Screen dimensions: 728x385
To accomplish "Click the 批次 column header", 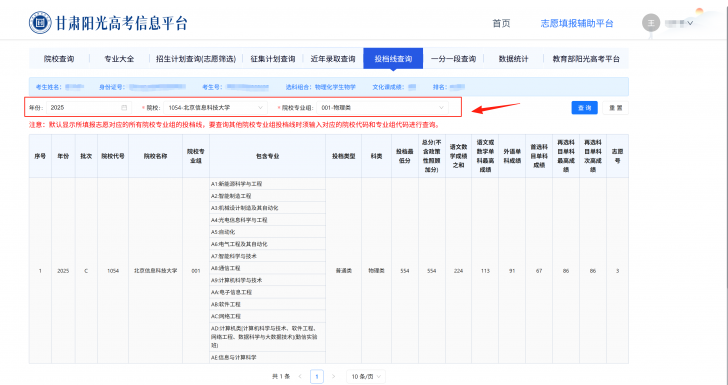I will (x=86, y=156).
